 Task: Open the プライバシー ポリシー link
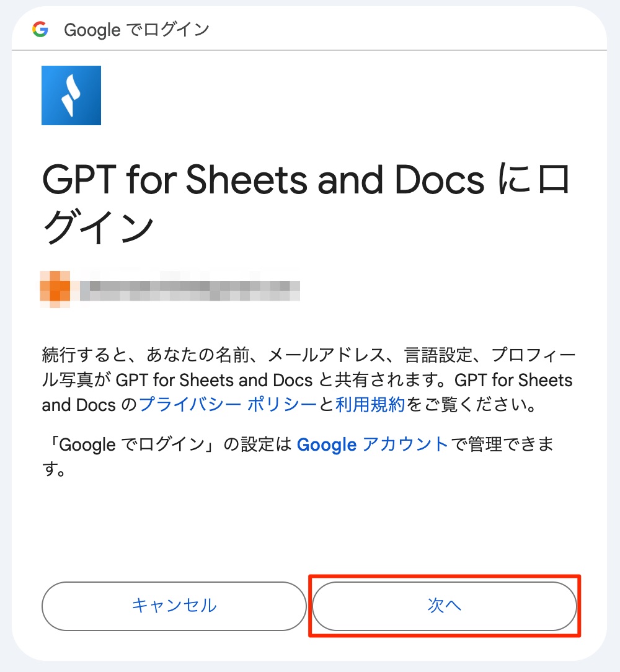pyautogui.click(x=228, y=405)
